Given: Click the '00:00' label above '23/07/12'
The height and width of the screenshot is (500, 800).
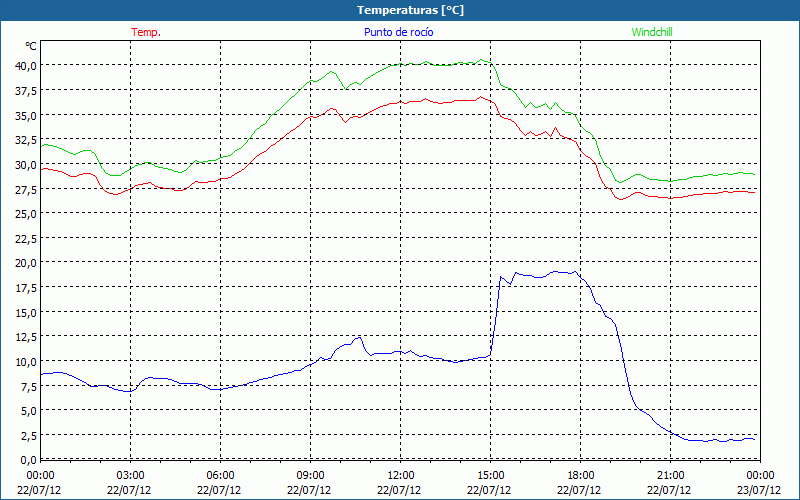Looking at the screenshot, I should [760, 476].
